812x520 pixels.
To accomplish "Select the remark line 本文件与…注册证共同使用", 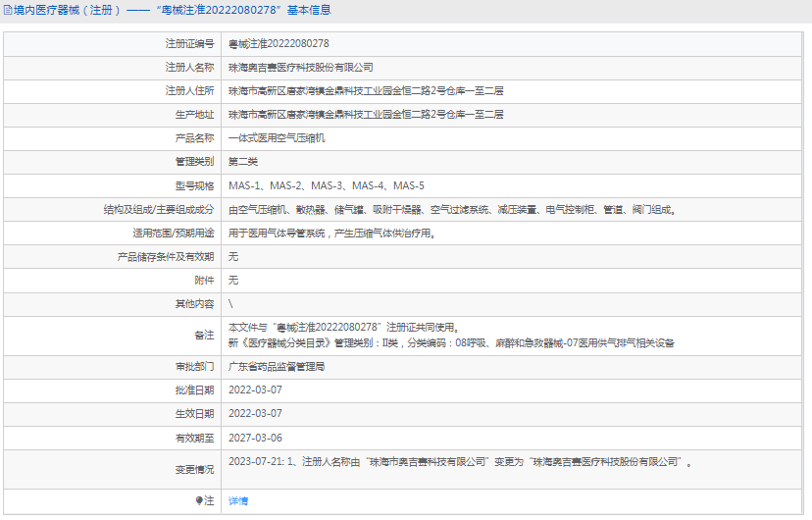I will 343,328.
